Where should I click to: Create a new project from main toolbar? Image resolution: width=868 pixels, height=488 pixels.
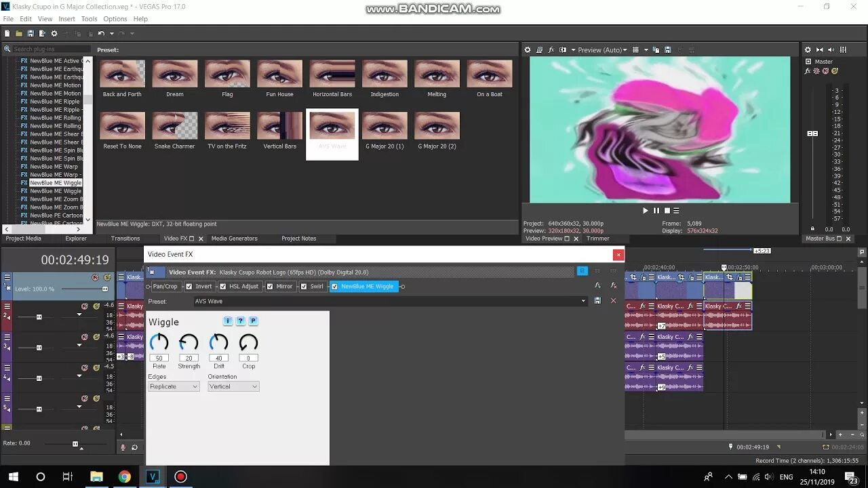pos(7,33)
